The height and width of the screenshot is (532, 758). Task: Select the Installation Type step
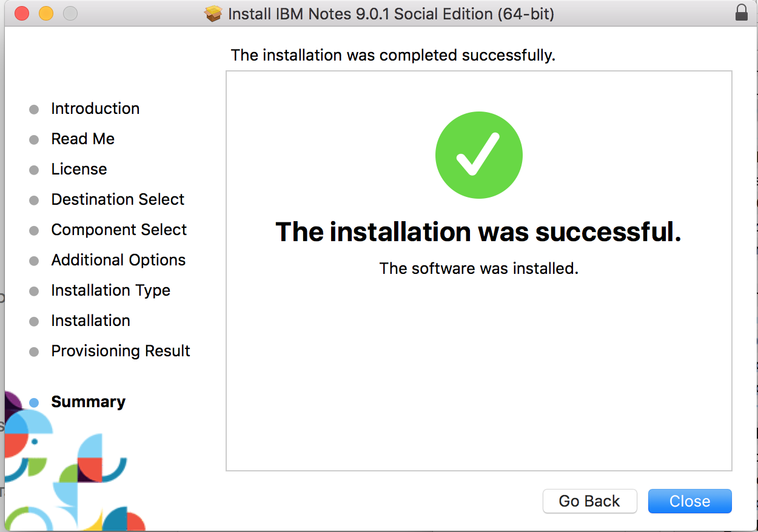(x=110, y=290)
